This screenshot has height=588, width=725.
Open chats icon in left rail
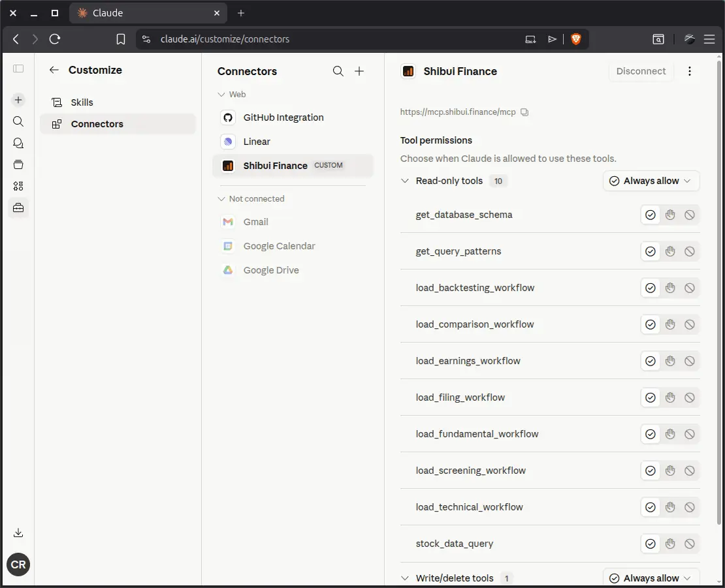coord(18,143)
